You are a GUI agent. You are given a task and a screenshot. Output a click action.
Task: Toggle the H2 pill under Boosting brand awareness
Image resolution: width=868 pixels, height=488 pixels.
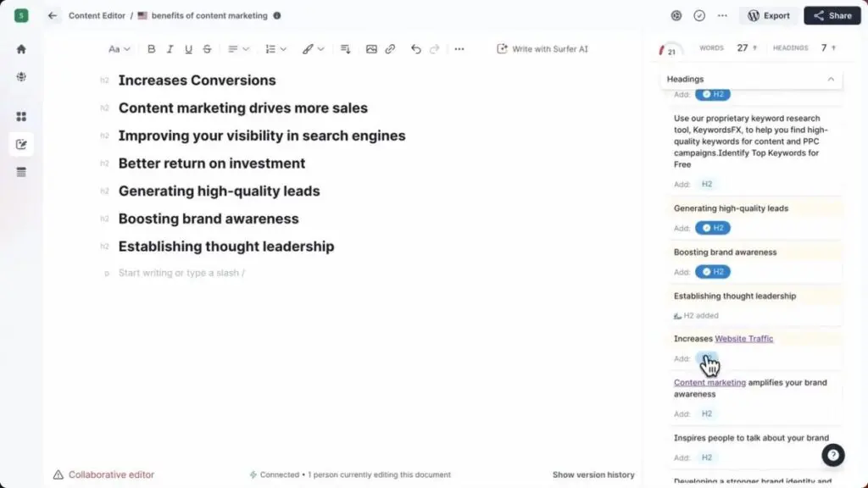coord(712,272)
